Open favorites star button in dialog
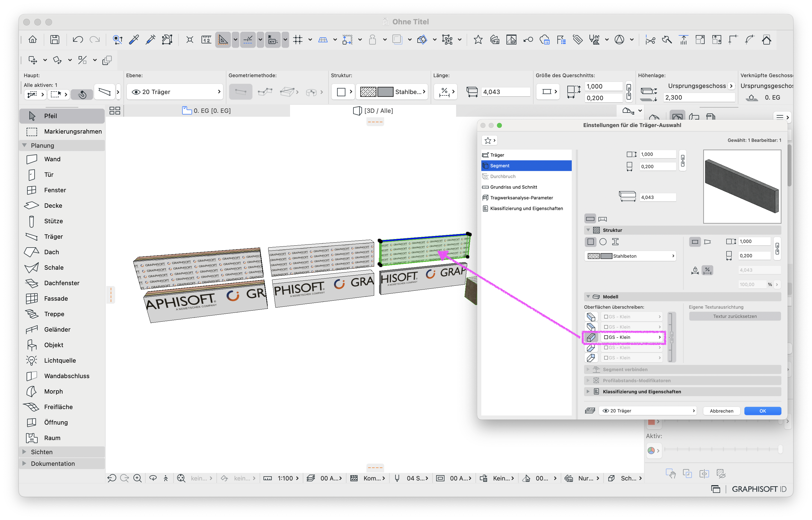The image size is (812, 520). pyautogui.click(x=490, y=141)
